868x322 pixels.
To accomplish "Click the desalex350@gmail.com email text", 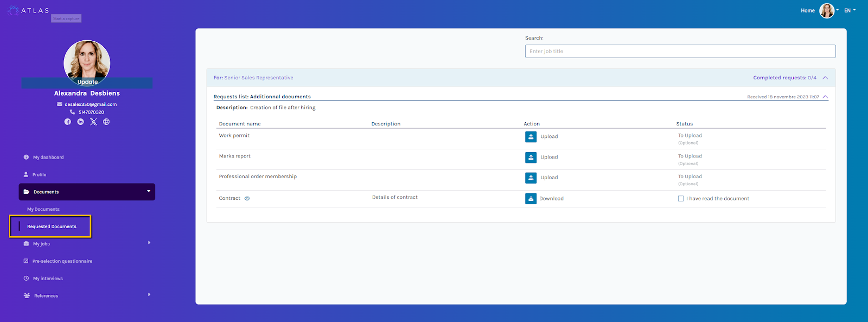I will point(91,104).
